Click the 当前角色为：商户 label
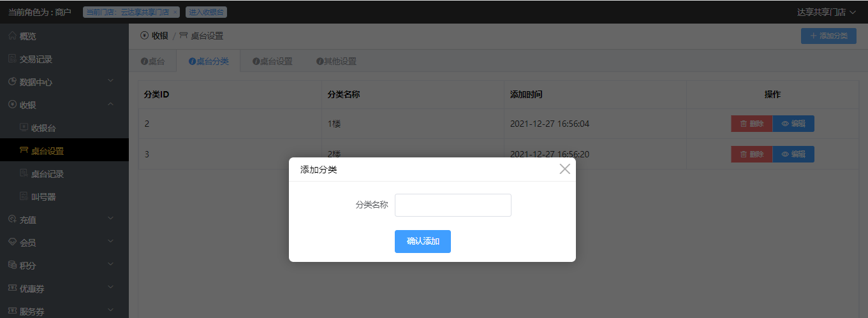Viewport: 868px width, 318px height. [x=40, y=12]
